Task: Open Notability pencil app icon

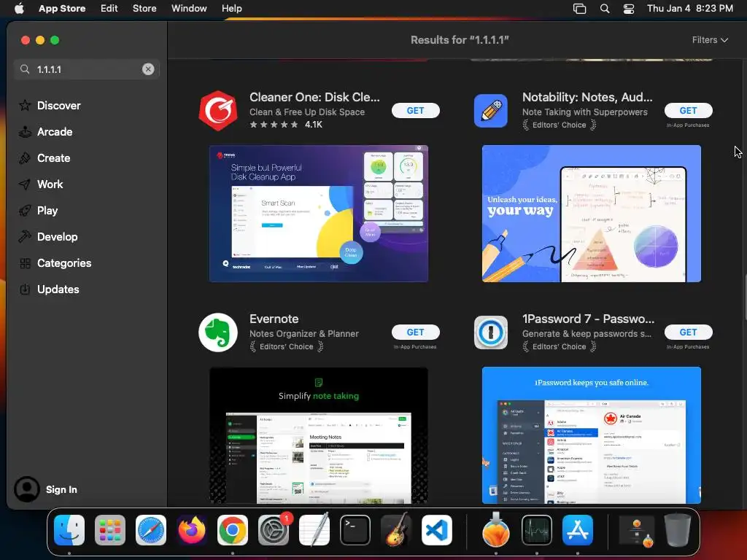Action: (491, 111)
